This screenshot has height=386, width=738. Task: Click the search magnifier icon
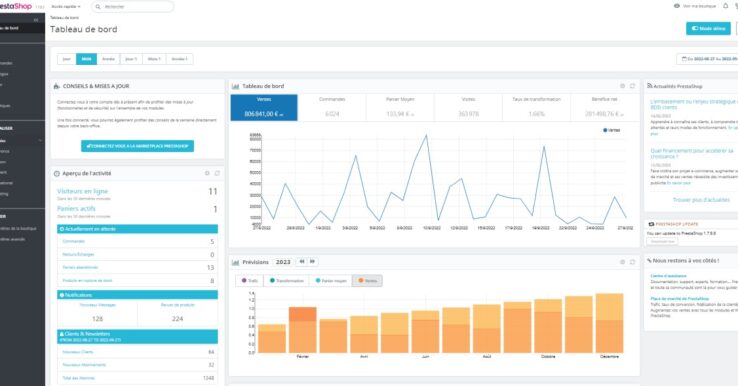(x=98, y=7)
